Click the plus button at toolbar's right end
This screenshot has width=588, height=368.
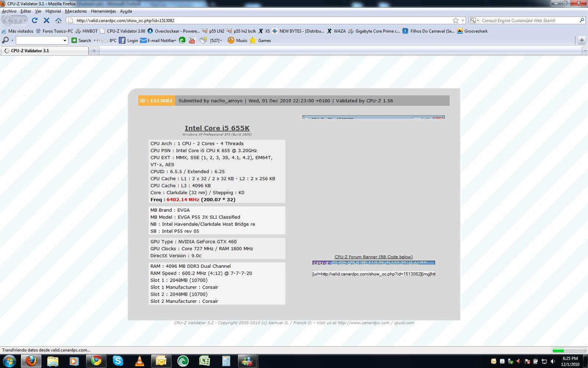pos(581,40)
